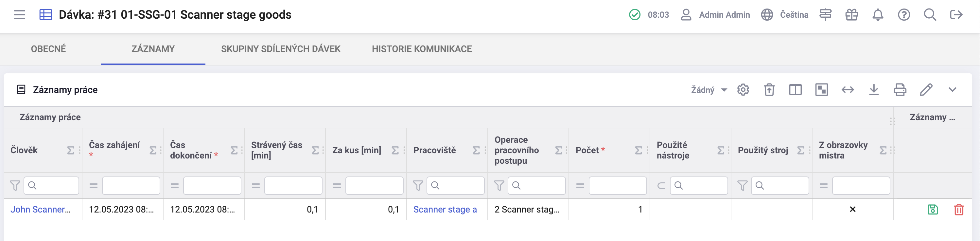The width and height of the screenshot is (980, 241).
Task: Select the 2 Scanner stag... operation cell
Action: click(528, 209)
